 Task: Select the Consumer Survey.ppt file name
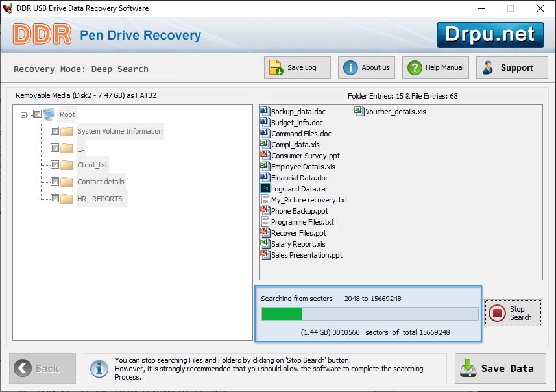(x=306, y=156)
